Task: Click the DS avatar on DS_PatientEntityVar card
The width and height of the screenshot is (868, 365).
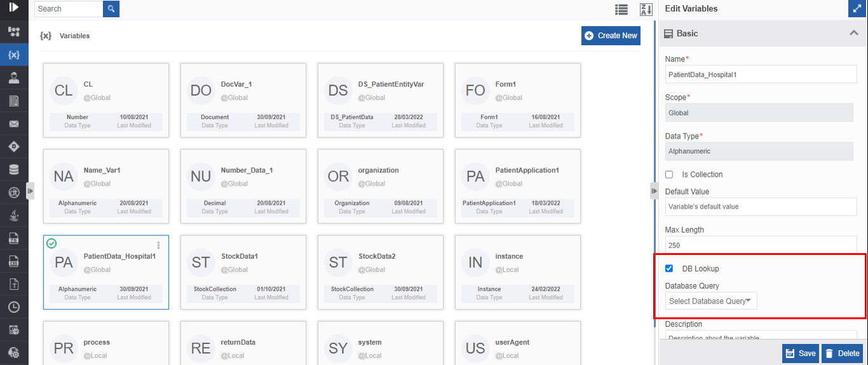Action: pyautogui.click(x=338, y=90)
